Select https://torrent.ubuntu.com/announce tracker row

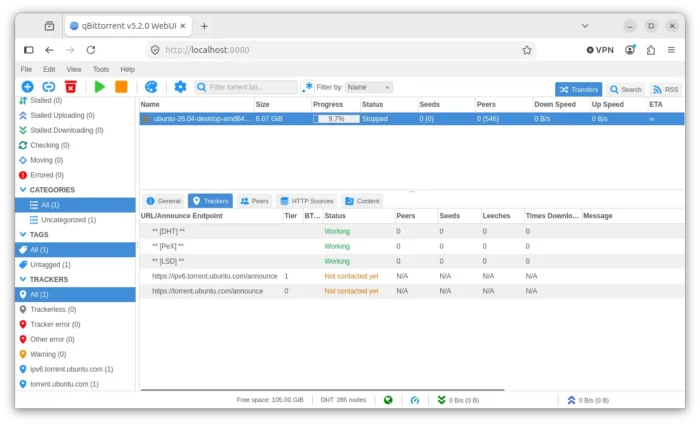(x=412, y=291)
